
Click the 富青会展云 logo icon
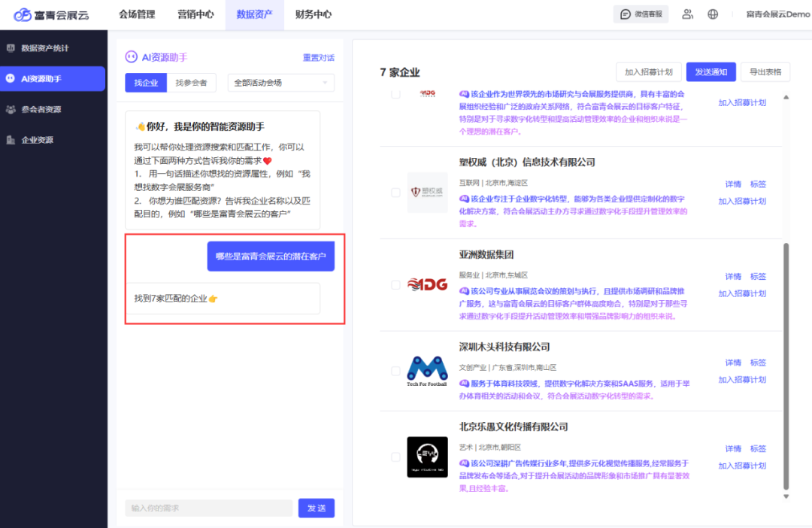(x=23, y=14)
